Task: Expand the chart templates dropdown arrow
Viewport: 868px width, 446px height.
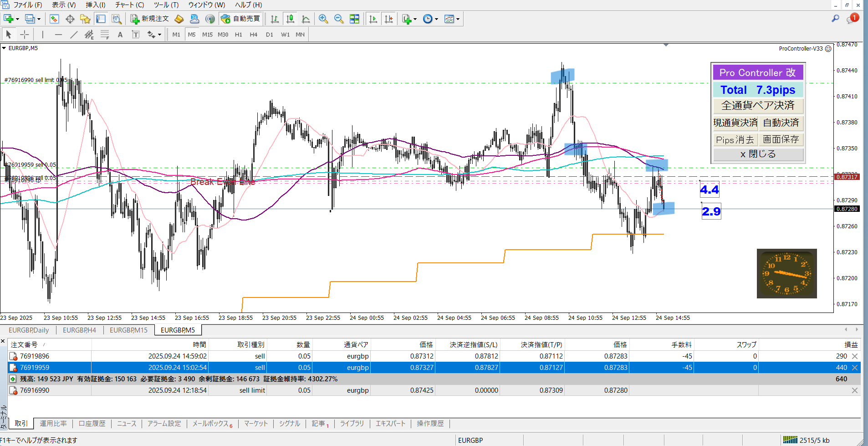Action: 458,19
